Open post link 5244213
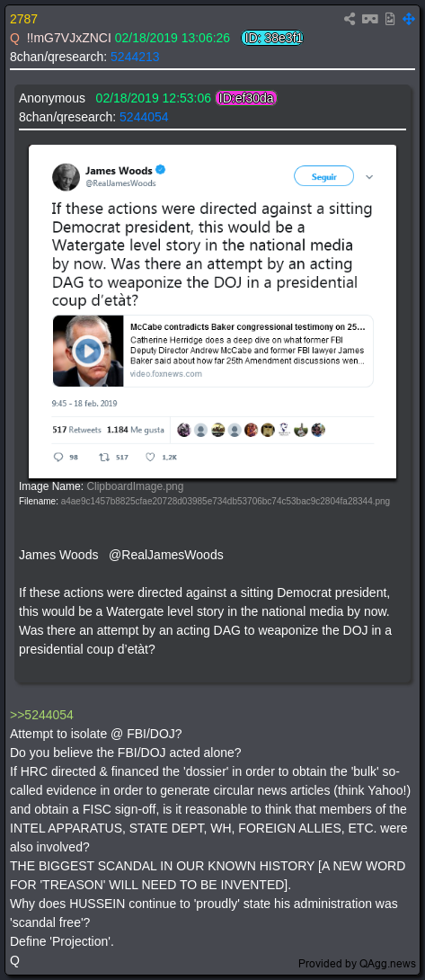The image size is (425, 980). point(135,57)
